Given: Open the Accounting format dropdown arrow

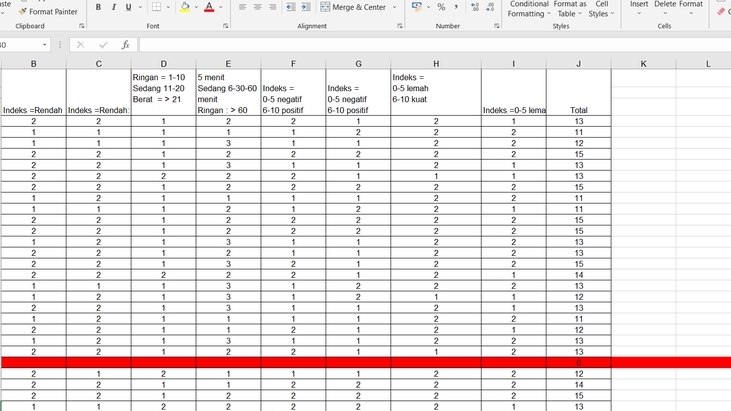Looking at the screenshot, I should 428,7.
